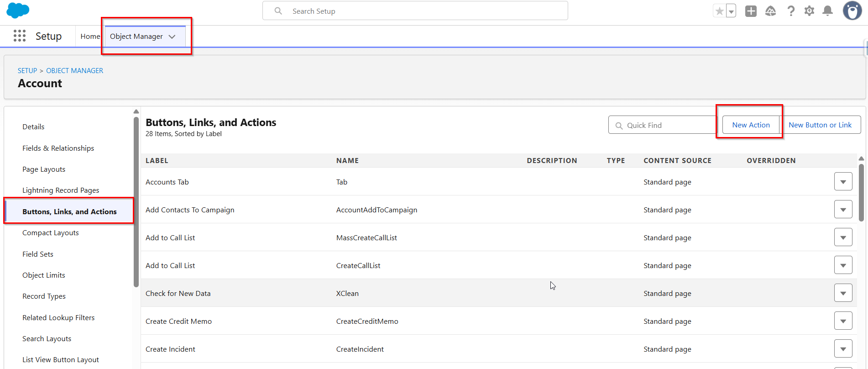Select Page Layouts in sidebar

coord(44,169)
